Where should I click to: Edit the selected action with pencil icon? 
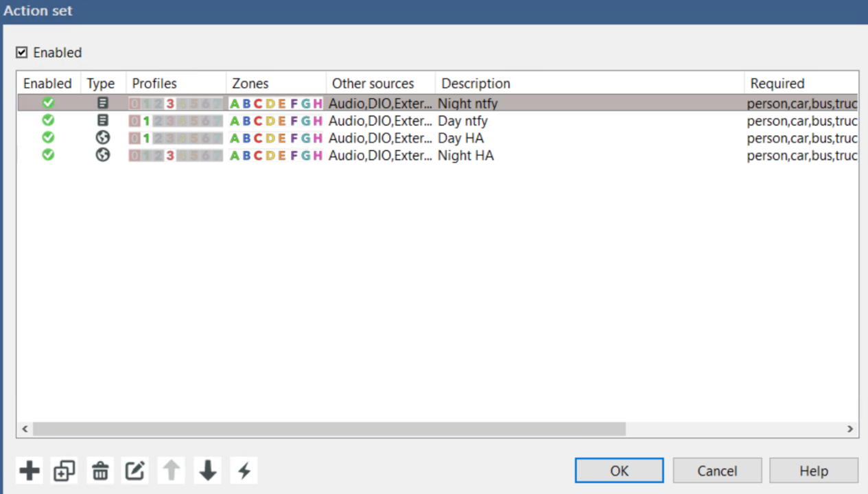click(x=134, y=470)
